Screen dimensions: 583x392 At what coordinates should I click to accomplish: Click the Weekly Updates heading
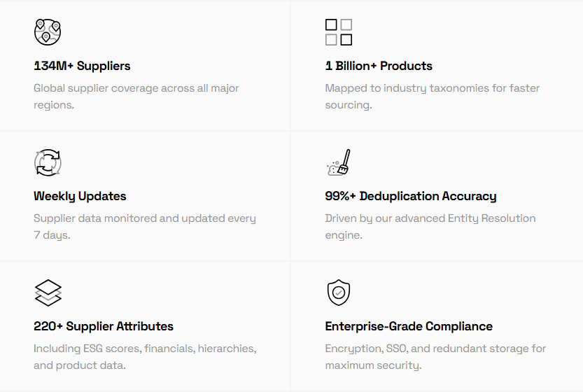(x=80, y=196)
